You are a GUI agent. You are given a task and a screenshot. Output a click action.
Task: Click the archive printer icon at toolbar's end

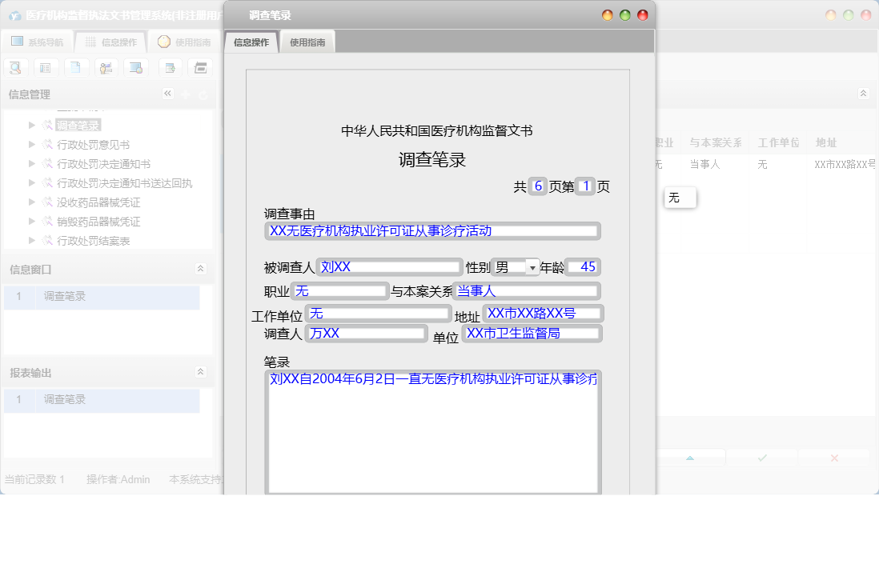tap(202, 67)
